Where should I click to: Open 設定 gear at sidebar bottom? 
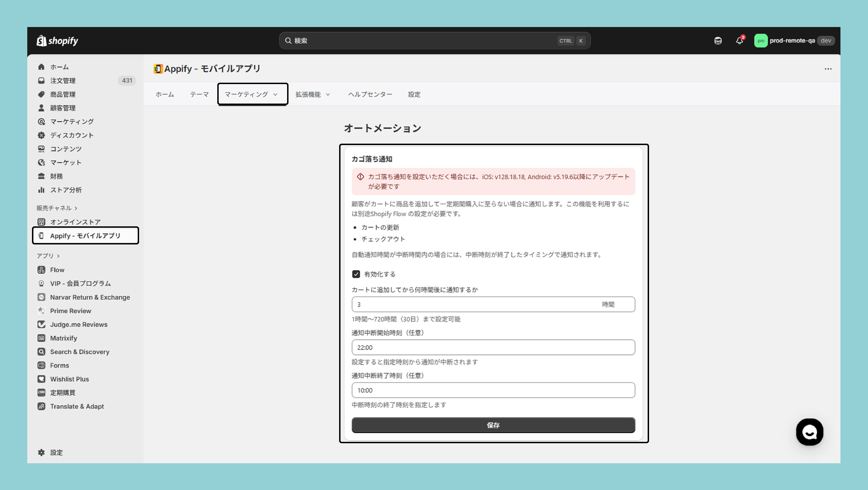(x=56, y=453)
